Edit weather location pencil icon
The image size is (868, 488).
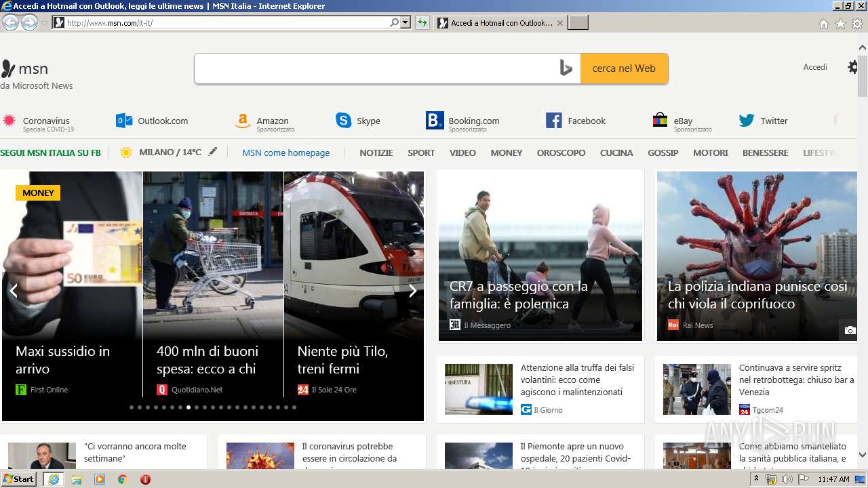[x=213, y=152]
